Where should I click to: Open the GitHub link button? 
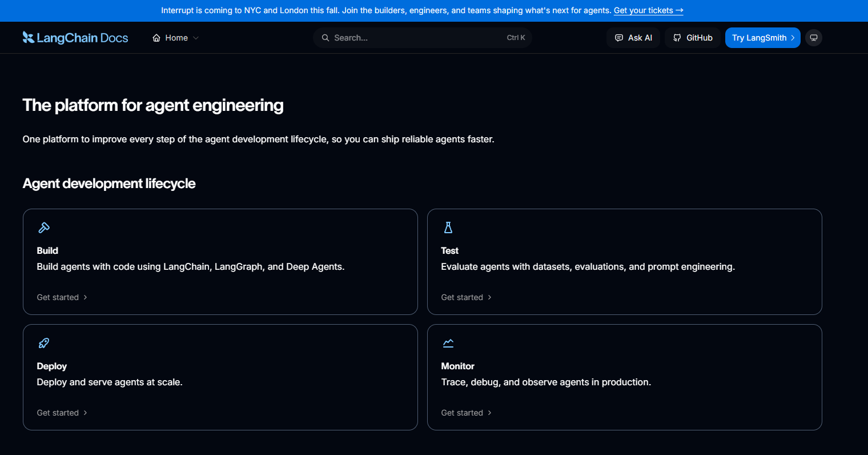point(693,38)
